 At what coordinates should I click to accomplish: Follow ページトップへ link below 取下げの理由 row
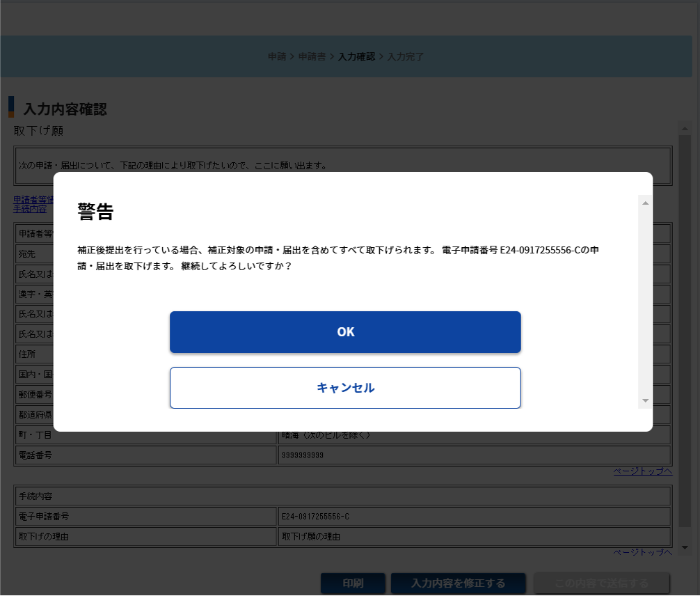tap(642, 553)
